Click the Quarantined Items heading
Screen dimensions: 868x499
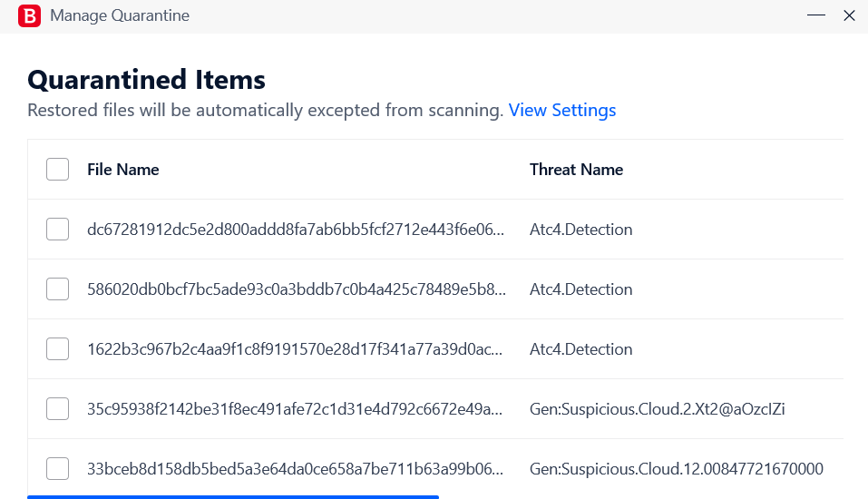click(x=147, y=79)
